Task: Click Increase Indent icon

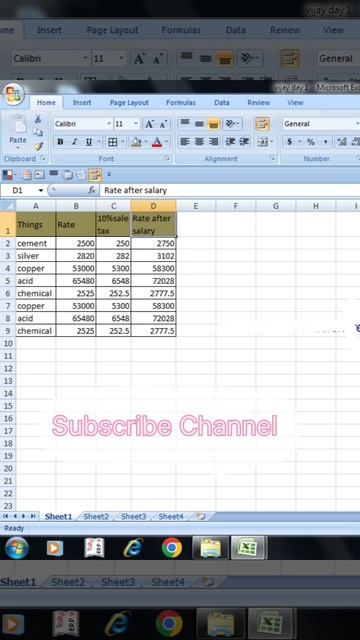Action: click(x=244, y=142)
